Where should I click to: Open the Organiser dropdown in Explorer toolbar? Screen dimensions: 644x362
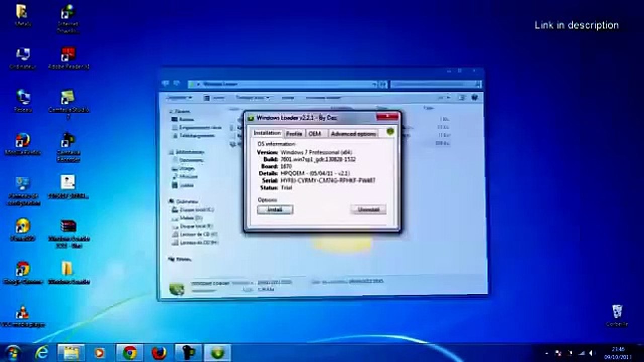pos(179,97)
